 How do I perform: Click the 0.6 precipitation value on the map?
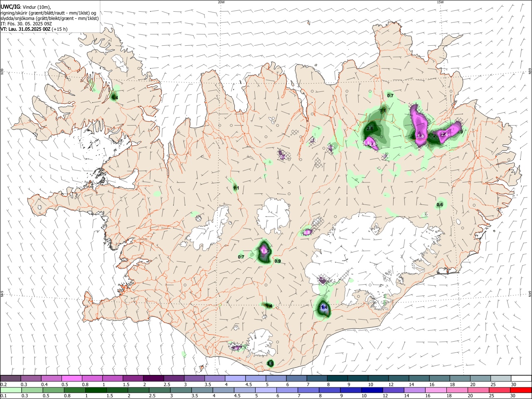(x=440, y=204)
